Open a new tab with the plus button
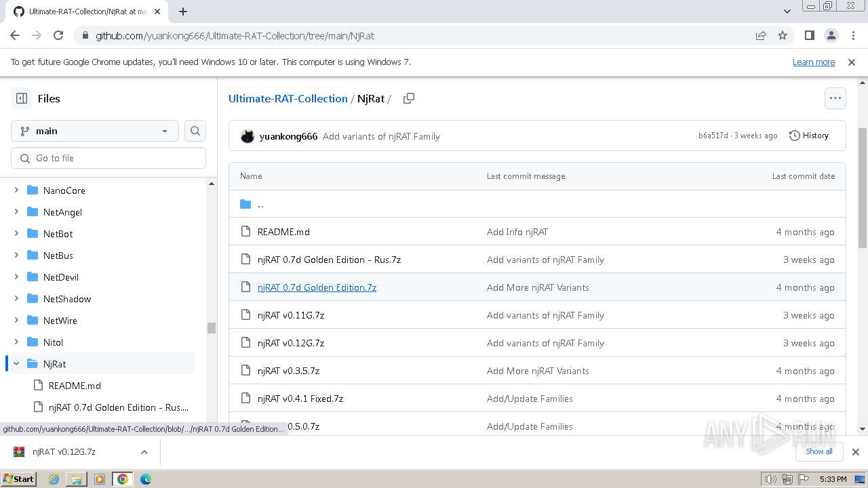 [183, 12]
